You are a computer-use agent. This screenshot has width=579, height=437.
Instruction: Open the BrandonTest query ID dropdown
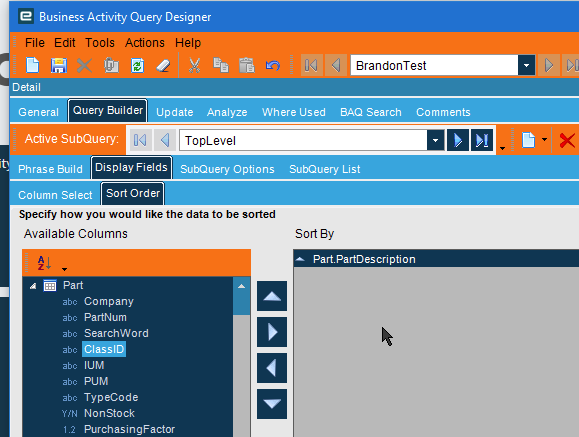[x=526, y=65]
